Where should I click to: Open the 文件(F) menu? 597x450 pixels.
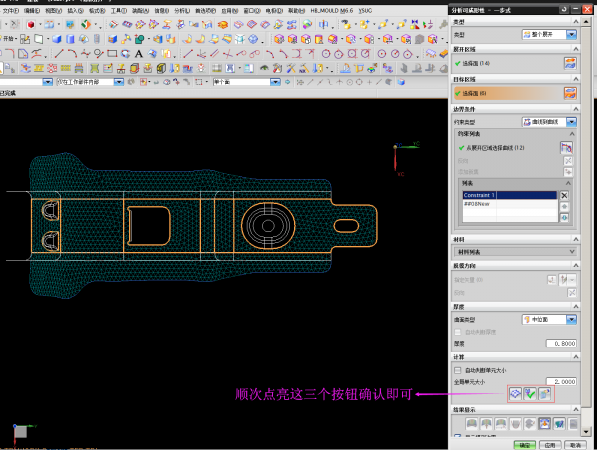(x=11, y=11)
